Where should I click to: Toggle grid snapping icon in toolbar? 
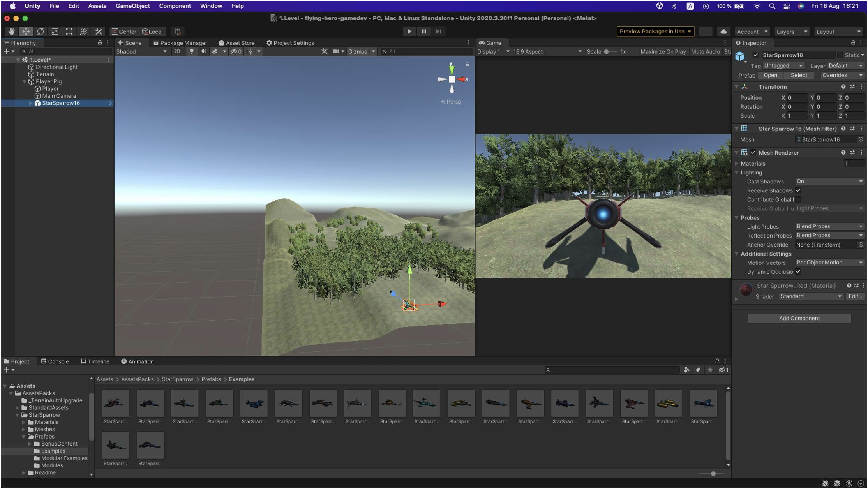pyautogui.click(x=178, y=32)
